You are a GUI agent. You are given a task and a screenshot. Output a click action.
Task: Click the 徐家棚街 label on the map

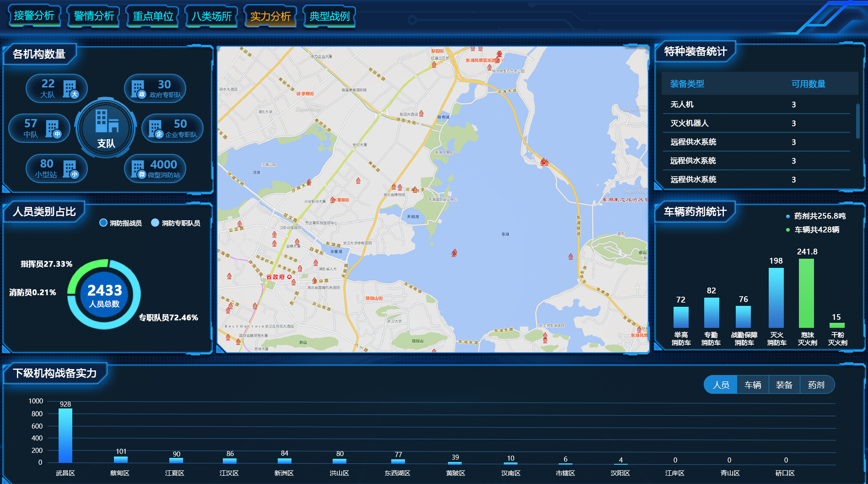coord(305,93)
